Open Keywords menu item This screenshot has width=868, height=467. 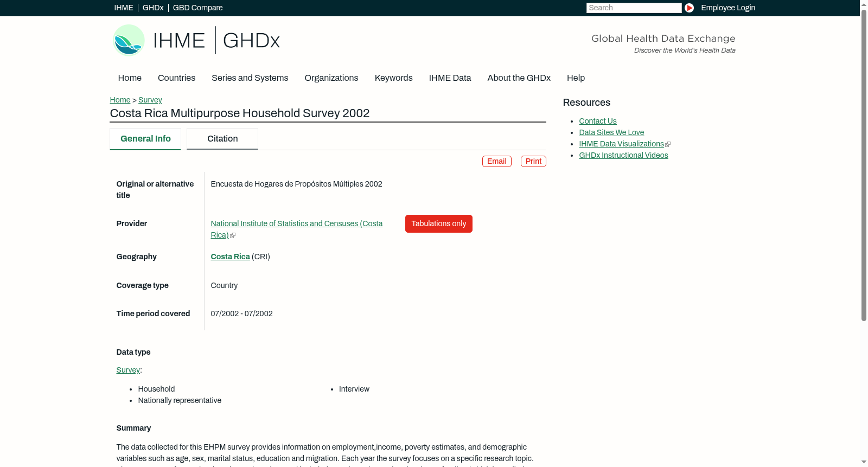click(394, 78)
